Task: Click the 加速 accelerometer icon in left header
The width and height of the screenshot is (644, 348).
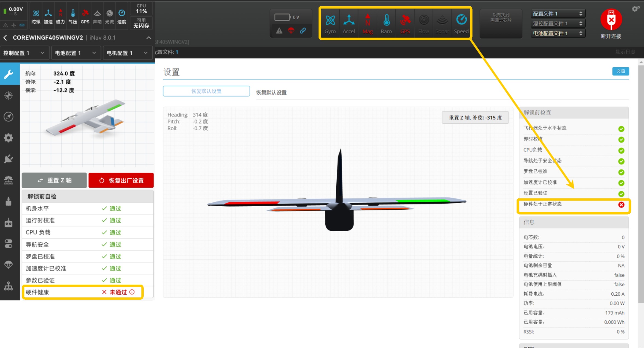Action: click(x=48, y=16)
